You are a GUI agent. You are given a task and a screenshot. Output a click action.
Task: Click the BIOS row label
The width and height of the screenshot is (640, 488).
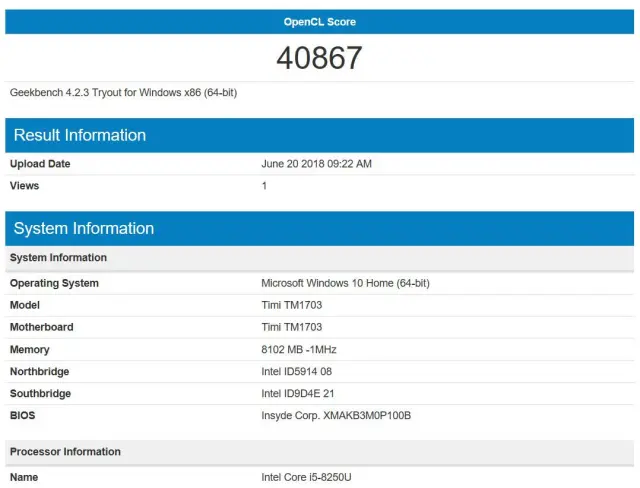(24, 416)
